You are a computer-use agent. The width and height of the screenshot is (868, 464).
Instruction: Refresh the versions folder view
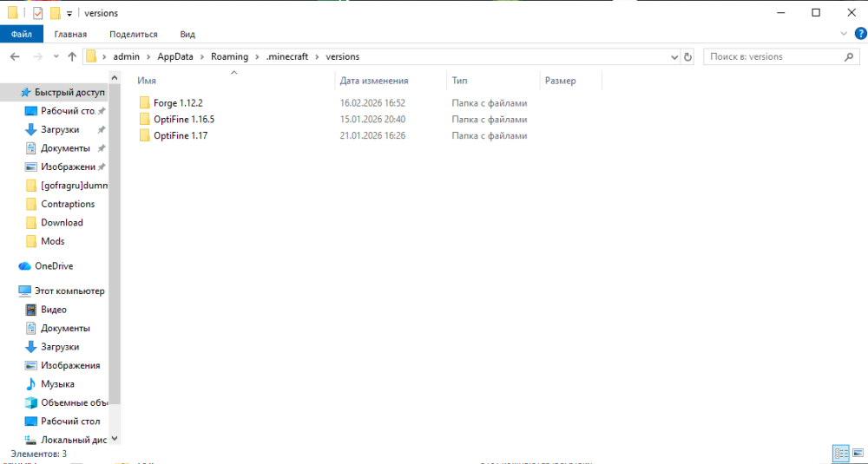coord(687,56)
